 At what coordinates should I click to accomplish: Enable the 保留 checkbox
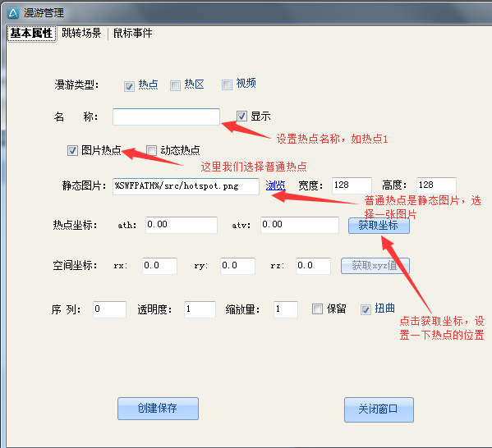coord(317,309)
